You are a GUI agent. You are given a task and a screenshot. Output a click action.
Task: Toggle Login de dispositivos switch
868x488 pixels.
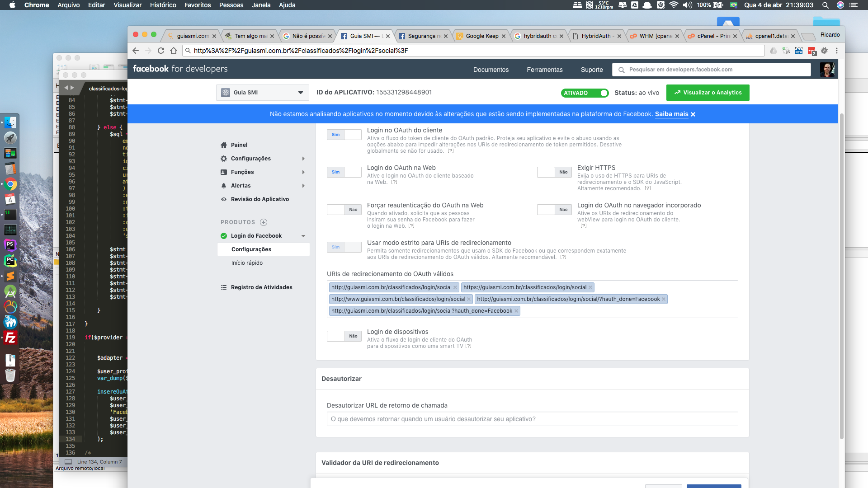click(x=344, y=336)
